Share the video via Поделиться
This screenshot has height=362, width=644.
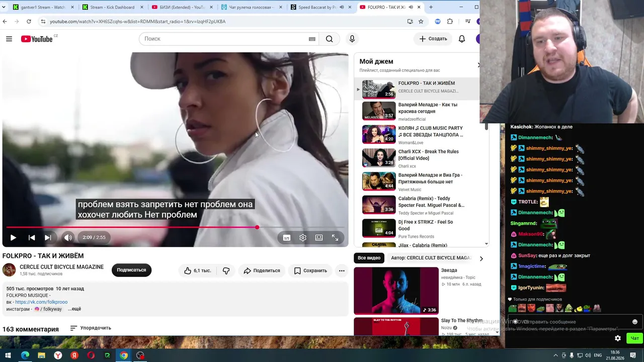[262, 270]
